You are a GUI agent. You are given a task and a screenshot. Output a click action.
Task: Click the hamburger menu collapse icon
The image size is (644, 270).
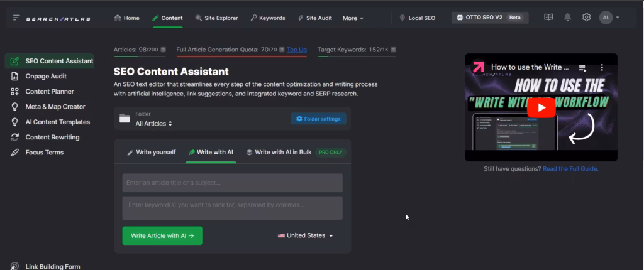pos(16,18)
